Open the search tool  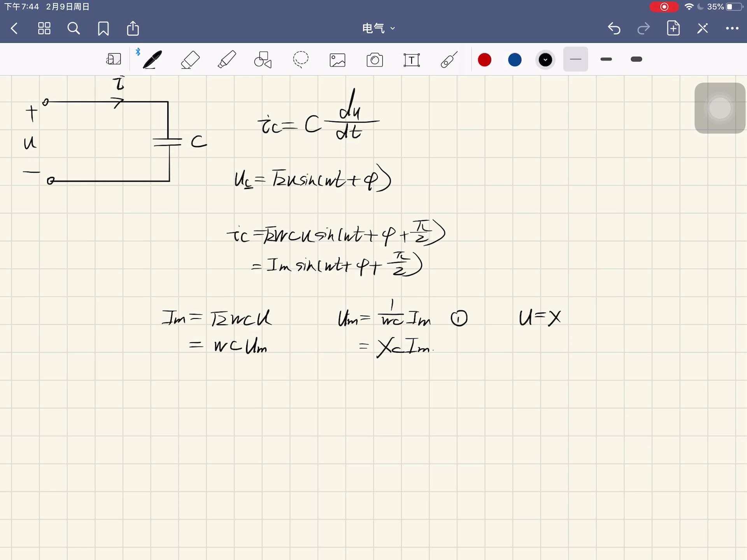(x=74, y=28)
